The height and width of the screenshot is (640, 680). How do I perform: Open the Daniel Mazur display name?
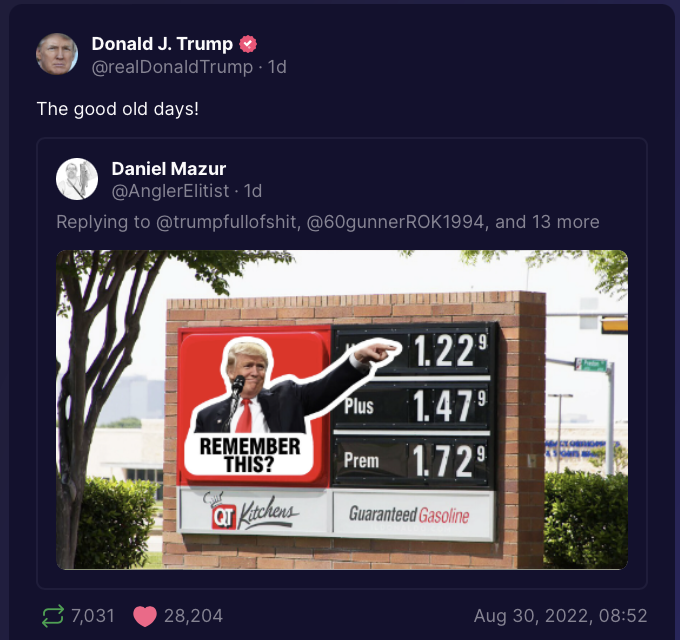(x=169, y=169)
